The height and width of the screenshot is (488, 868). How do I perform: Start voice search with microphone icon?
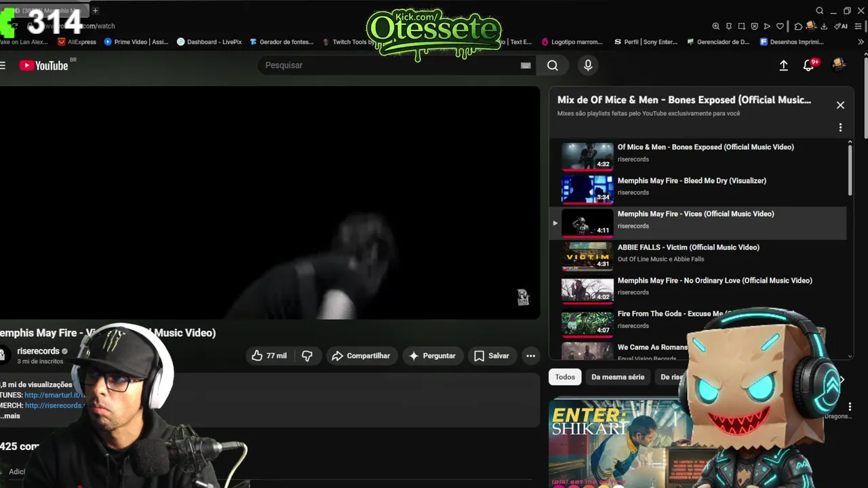(588, 65)
